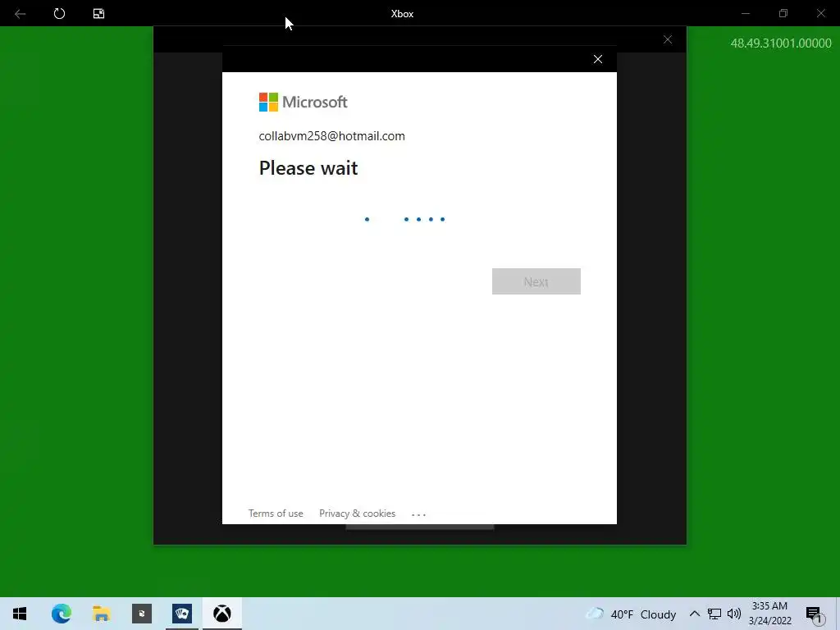Viewport: 840px width, 630px height.
Task: Open Solitaire Collection from taskbar
Action: 182,614
